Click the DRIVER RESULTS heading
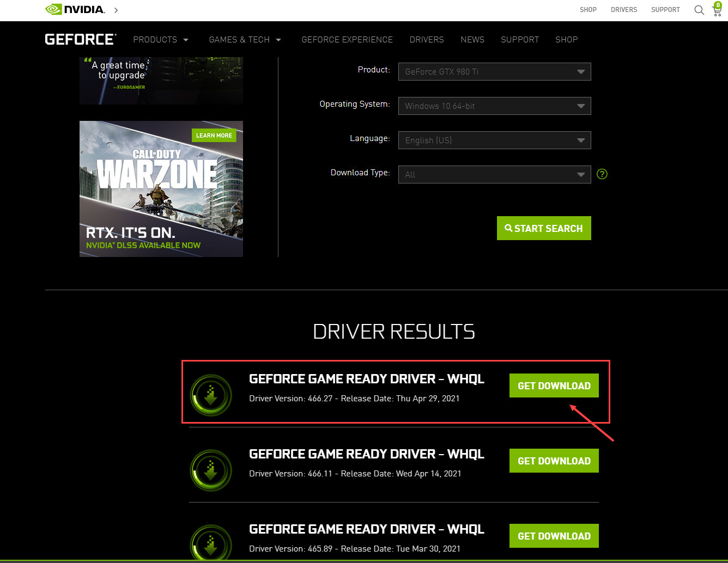The width and height of the screenshot is (728, 563). pos(394,332)
